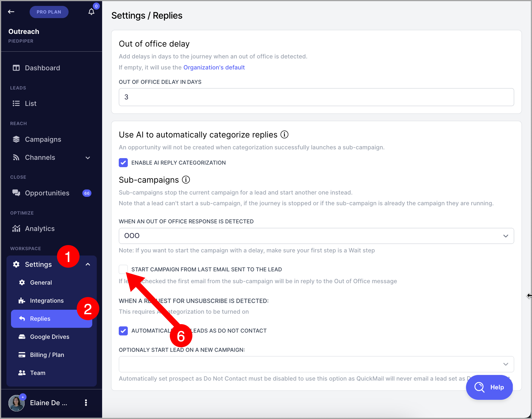Open the Help chat button
The height and width of the screenshot is (419, 532).
(x=489, y=387)
